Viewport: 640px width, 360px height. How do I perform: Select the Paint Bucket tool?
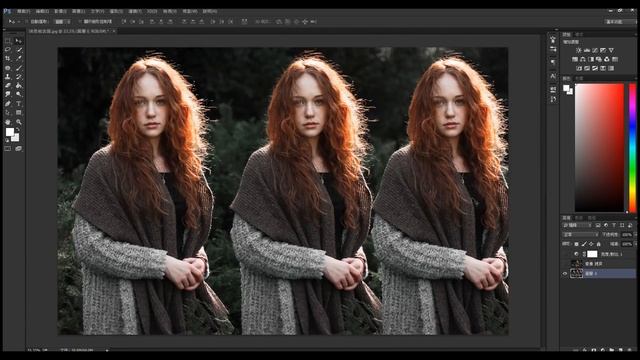click(19, 85)
